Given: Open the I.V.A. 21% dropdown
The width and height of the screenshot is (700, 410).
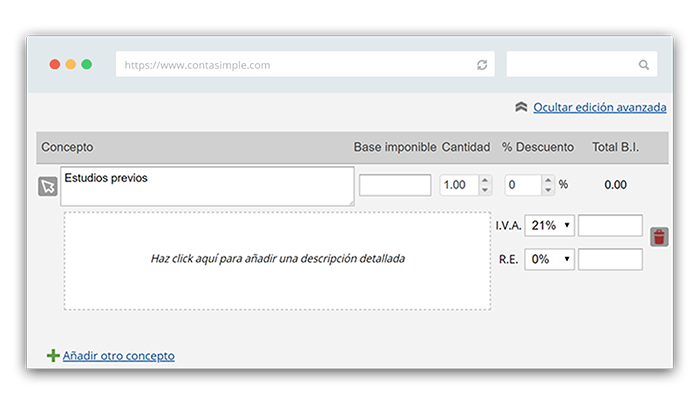Looking at the screenshot, I should point(549,225).
